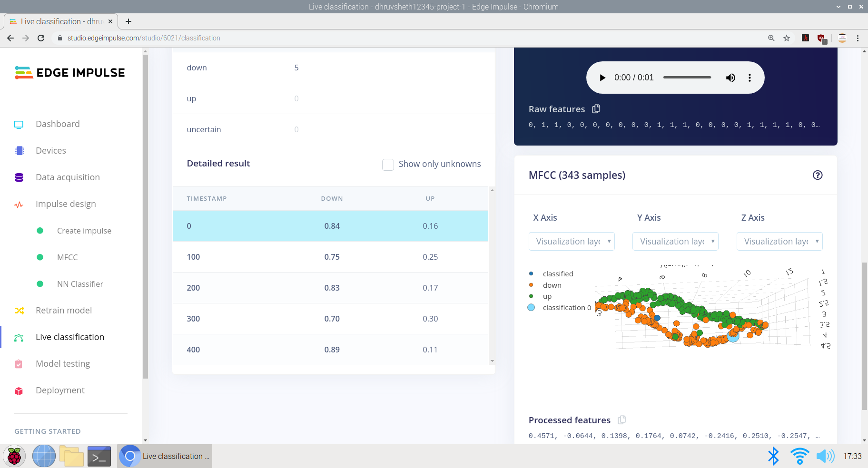
Task: Play the audio sample
Action: 602,78
